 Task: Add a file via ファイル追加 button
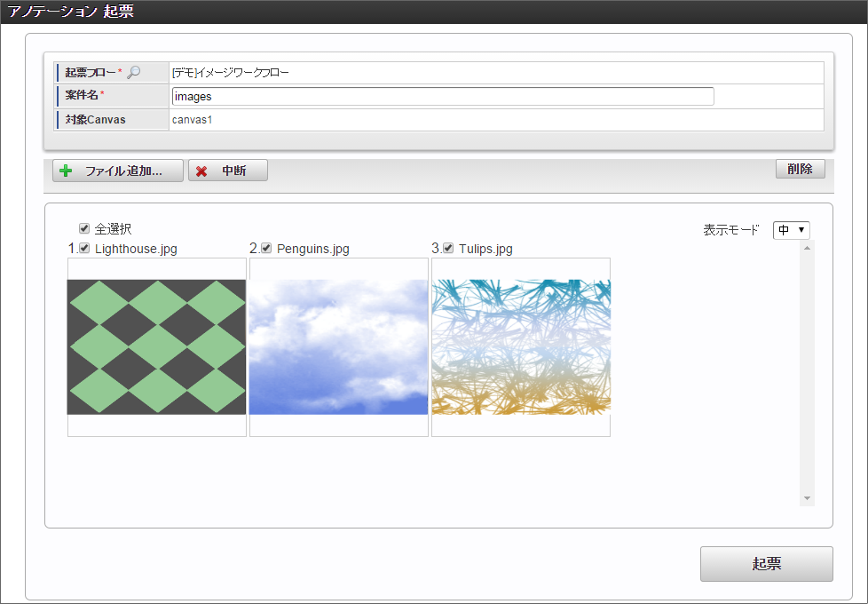[118, 171]
